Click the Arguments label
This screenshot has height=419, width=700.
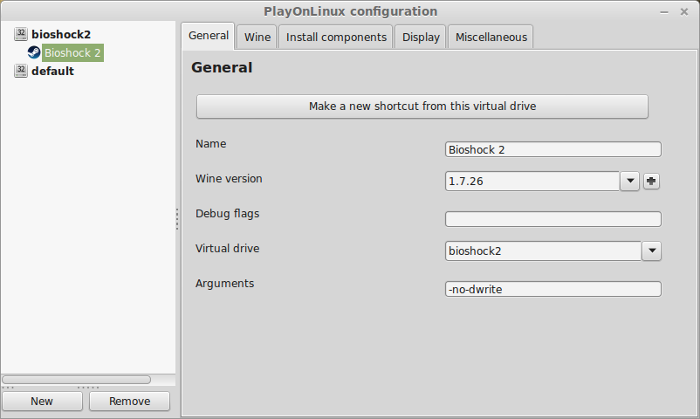pyautogui.click(x=225, y=283)
